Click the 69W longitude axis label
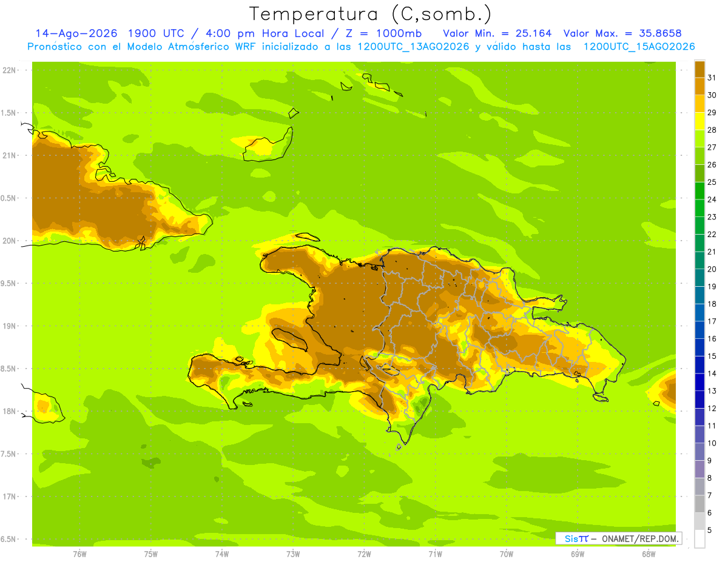728x562 pixels. tap(578, 554)
